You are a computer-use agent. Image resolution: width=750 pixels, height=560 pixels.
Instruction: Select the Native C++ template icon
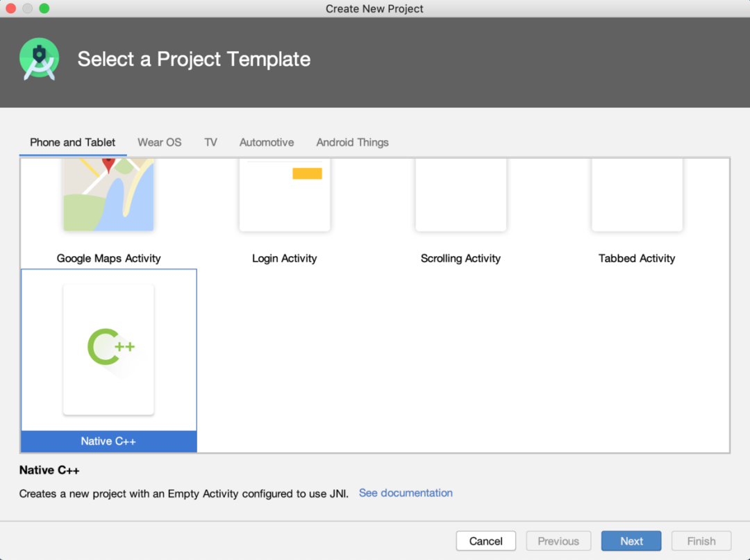click(x=108, y=349)
